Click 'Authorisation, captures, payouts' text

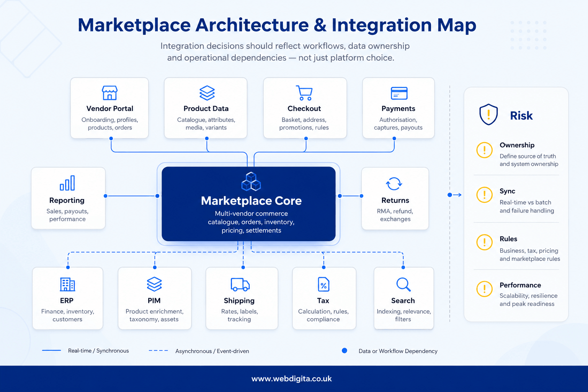coord(398,124)
